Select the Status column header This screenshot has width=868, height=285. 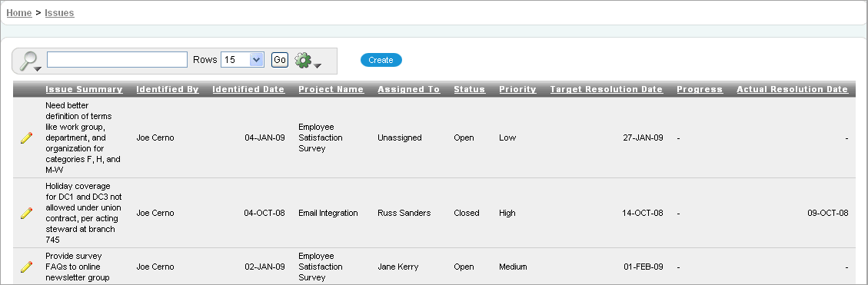470,89
